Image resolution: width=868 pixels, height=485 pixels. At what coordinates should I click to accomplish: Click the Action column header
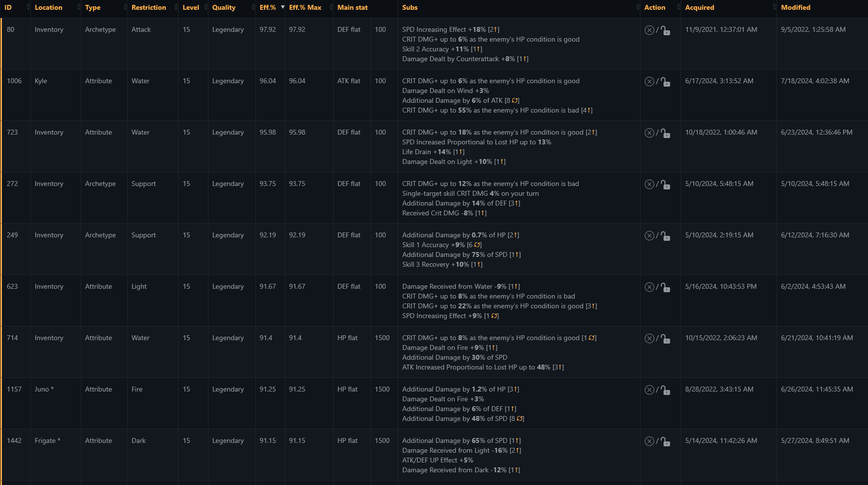click(655, 7)
